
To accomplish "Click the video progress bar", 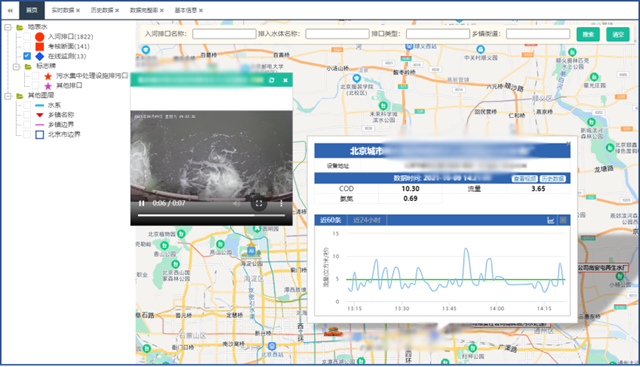I will pyautogui.click(x=211, y=215).
